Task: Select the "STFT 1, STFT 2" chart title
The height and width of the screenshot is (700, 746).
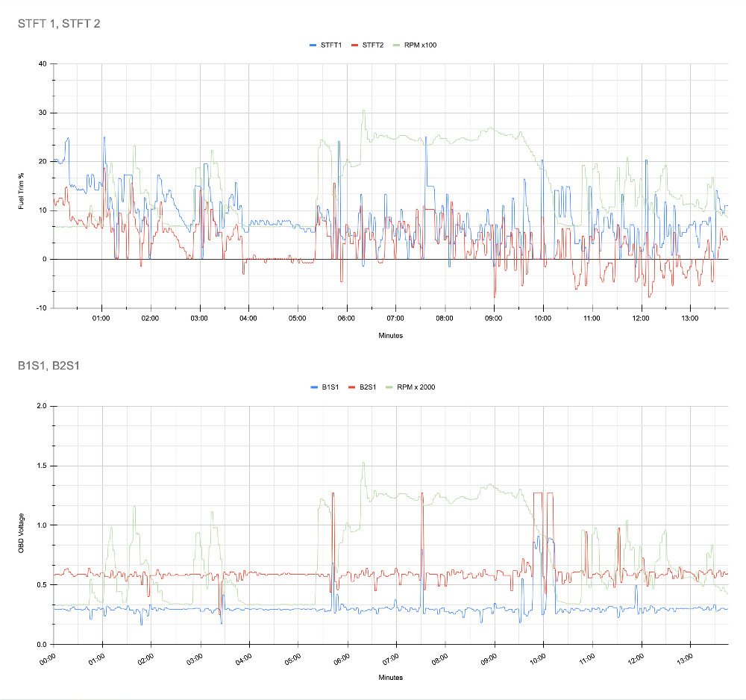Action: tap(59, 24)
